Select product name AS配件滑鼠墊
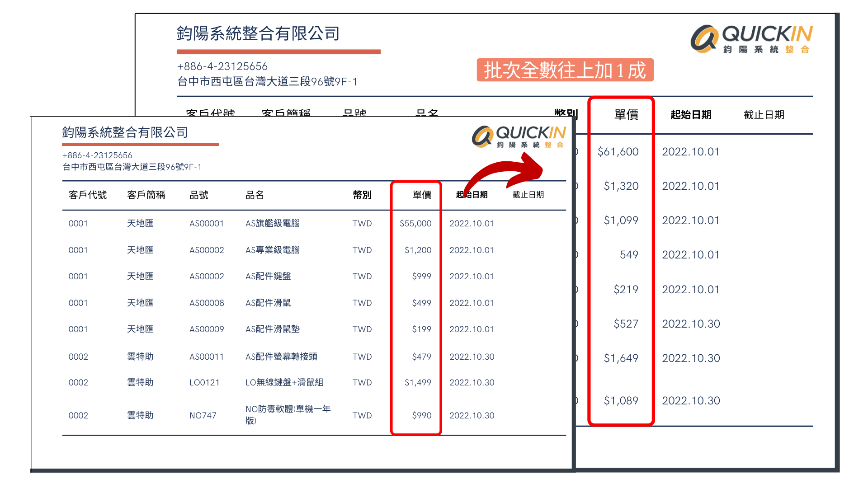868x488 pixels. (x=273, y=329)
